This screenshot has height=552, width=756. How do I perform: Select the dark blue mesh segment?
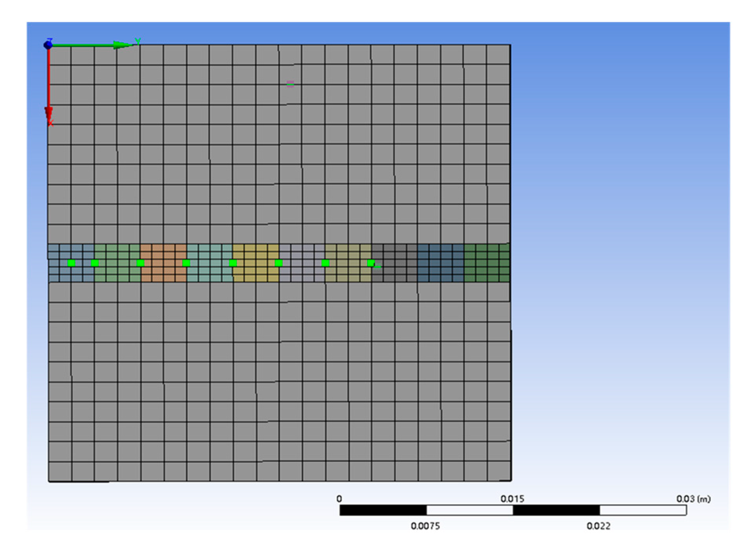[441, 263]
